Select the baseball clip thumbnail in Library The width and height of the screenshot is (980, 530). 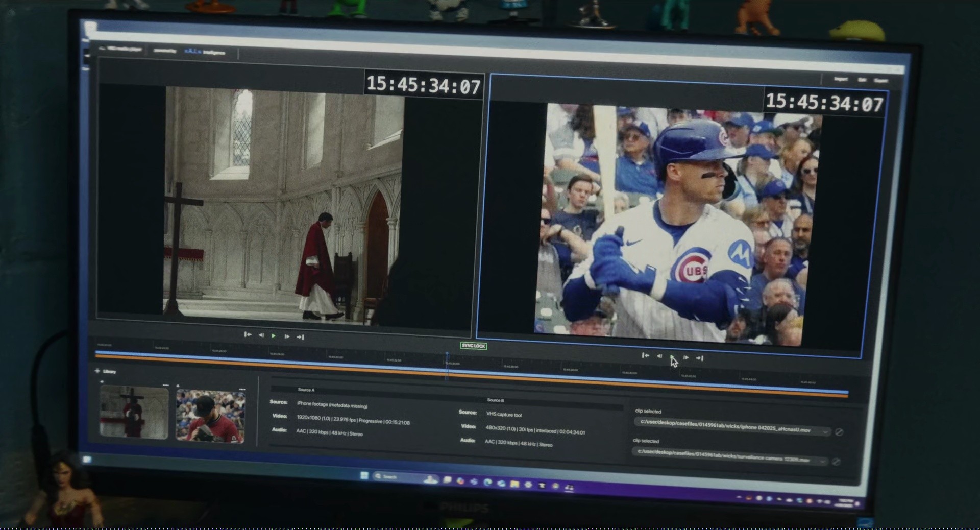pos(210,416)
